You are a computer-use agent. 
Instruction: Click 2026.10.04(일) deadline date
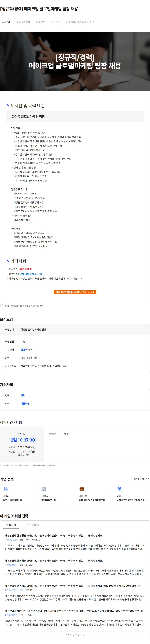pos(26,452)
